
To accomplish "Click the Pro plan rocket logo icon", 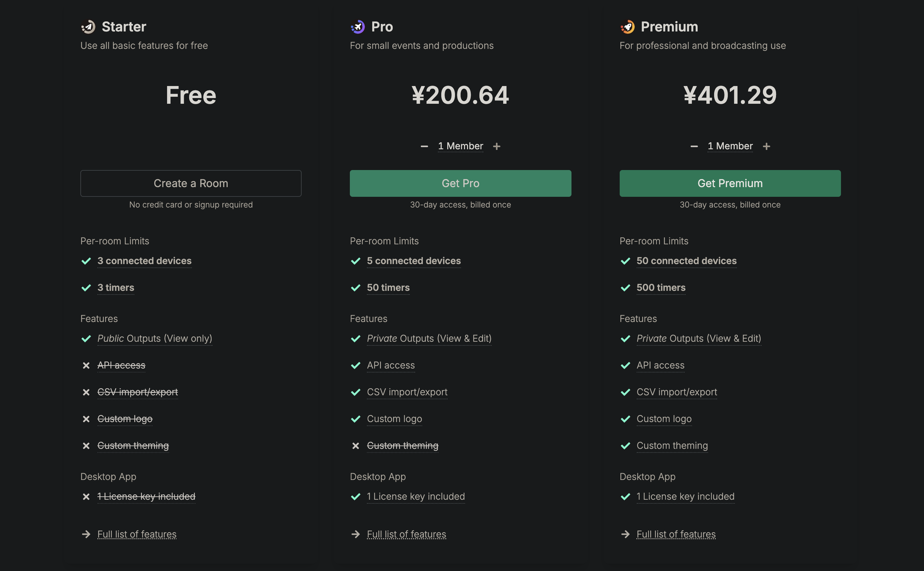I will [358, 27].
